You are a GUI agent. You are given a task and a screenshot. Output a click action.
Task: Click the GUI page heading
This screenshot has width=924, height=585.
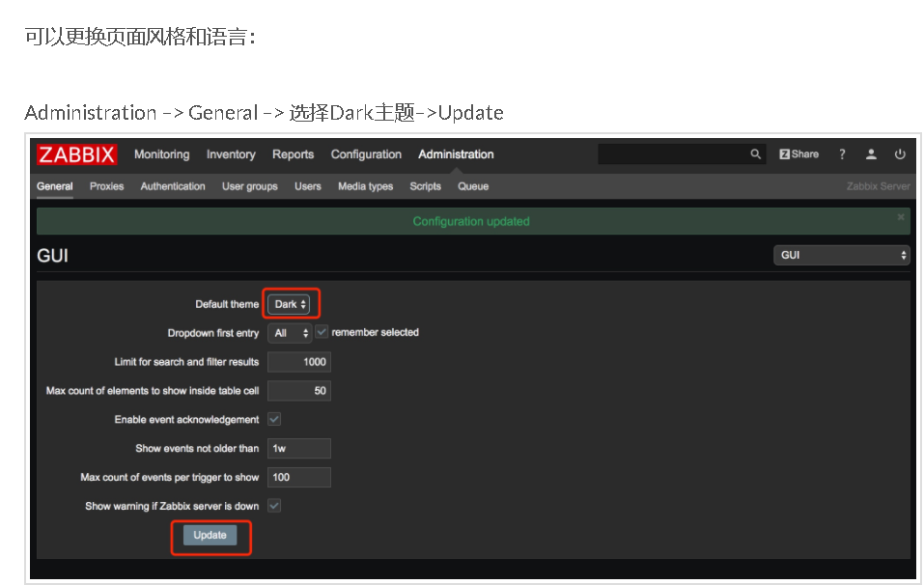52,256
